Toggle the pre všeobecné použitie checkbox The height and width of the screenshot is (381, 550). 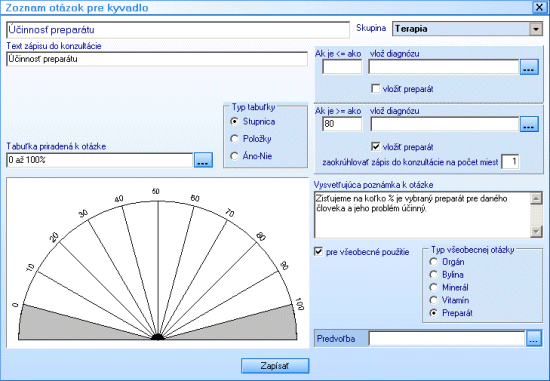(318, 252)
